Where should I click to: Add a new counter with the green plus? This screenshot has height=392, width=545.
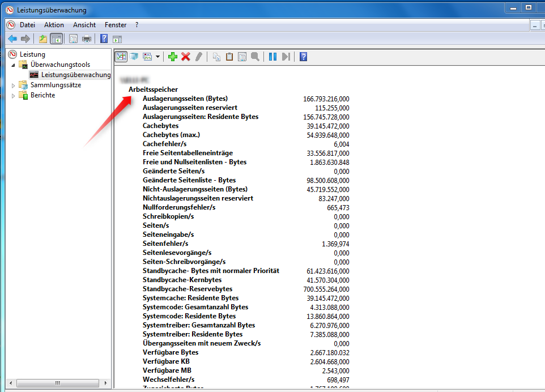[172, 56]
